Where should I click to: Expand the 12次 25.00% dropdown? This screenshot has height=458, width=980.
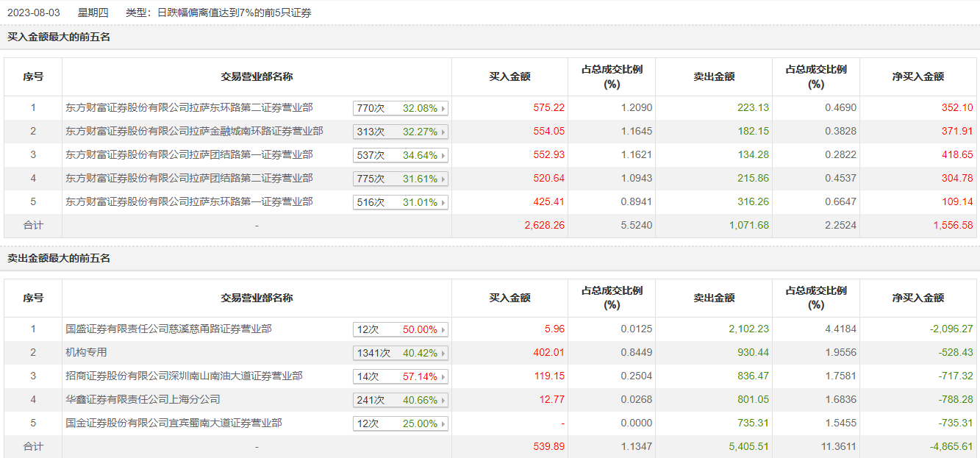click(x=401, y=423)
